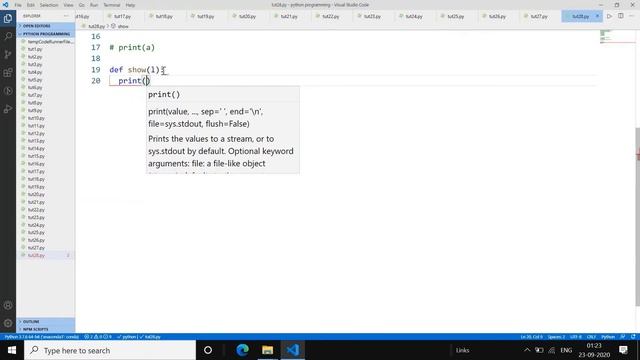Open the View menu
Image resolution: width=640 pixels, height=360 pixels.
[x=69, y=5]
